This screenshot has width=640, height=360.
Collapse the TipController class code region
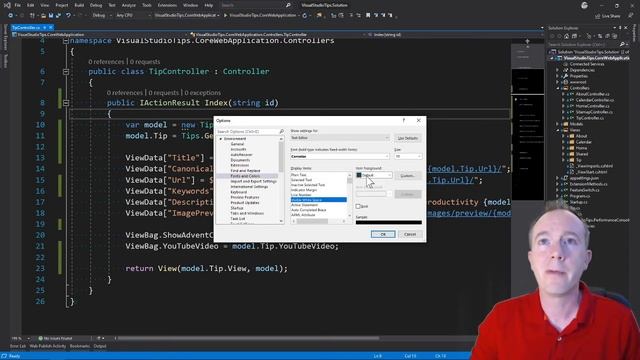tap(66, 71)
